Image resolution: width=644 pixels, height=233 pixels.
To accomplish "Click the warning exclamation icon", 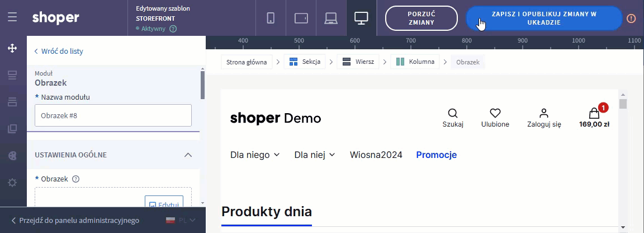I will coord(631,18).
